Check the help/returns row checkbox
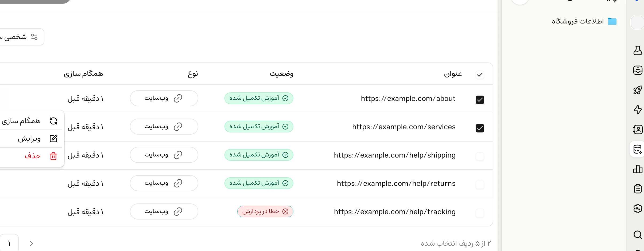This screenshot has height=251, width=644. (x=480, y=185)
